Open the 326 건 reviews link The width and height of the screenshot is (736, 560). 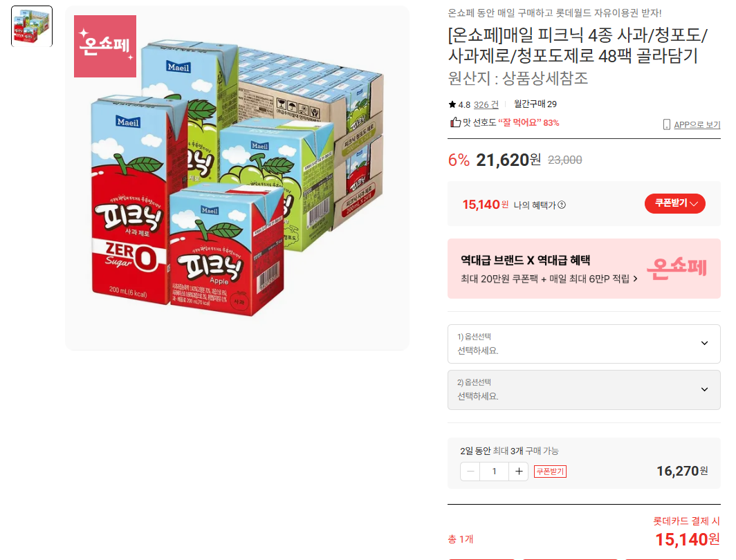[486, 104]
